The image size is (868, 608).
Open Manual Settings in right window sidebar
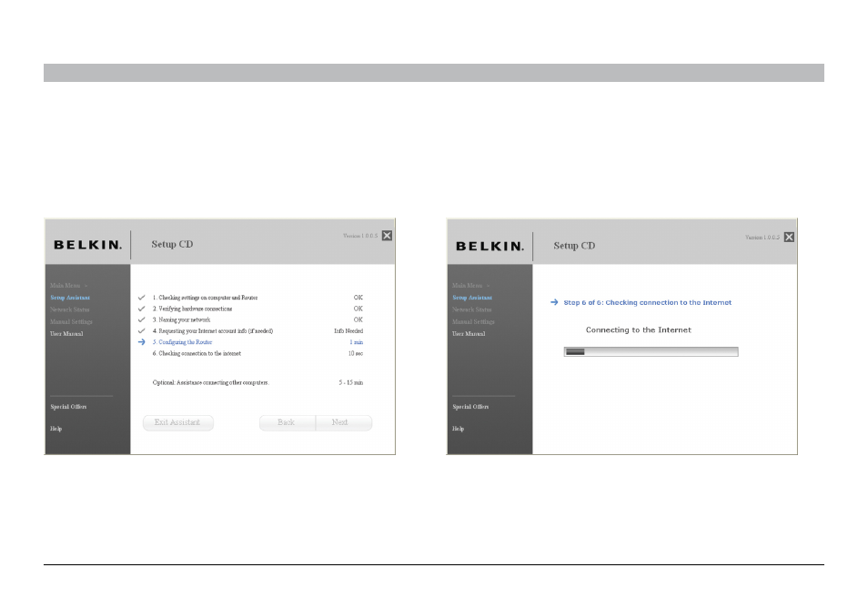coord(474,321)
